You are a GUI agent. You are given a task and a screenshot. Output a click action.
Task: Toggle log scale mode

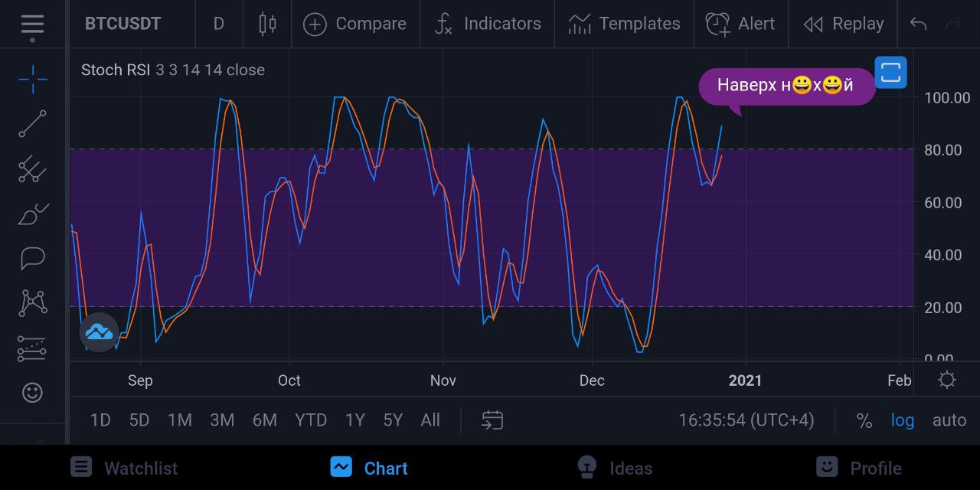tap(903, 420)
